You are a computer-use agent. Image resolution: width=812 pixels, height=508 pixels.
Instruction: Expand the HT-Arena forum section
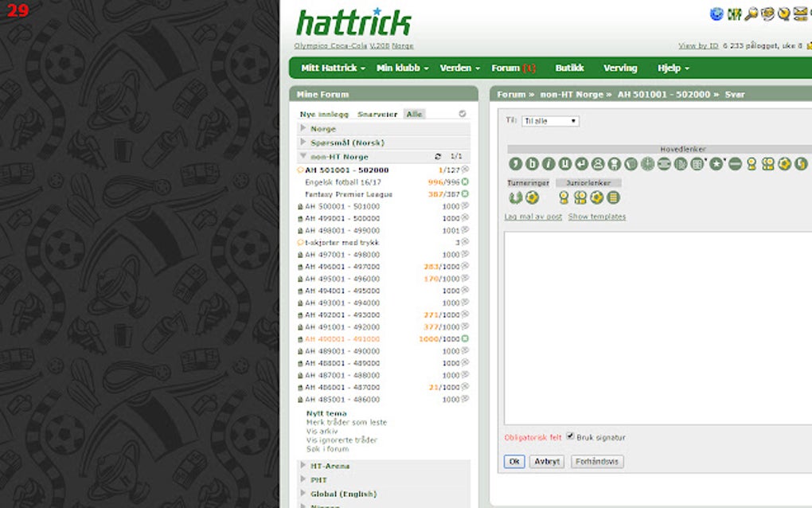tap(328, 466)
